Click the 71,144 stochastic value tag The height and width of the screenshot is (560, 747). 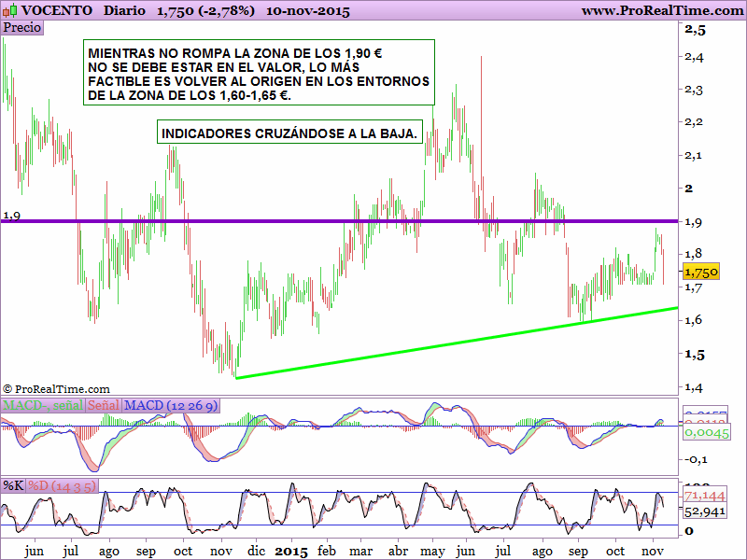tap(705, 496)
